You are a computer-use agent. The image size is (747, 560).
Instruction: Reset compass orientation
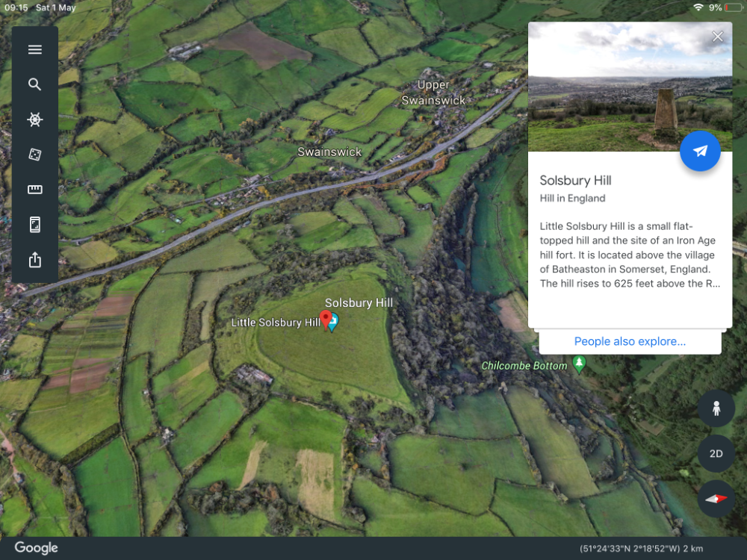click(x=716, y=499)
